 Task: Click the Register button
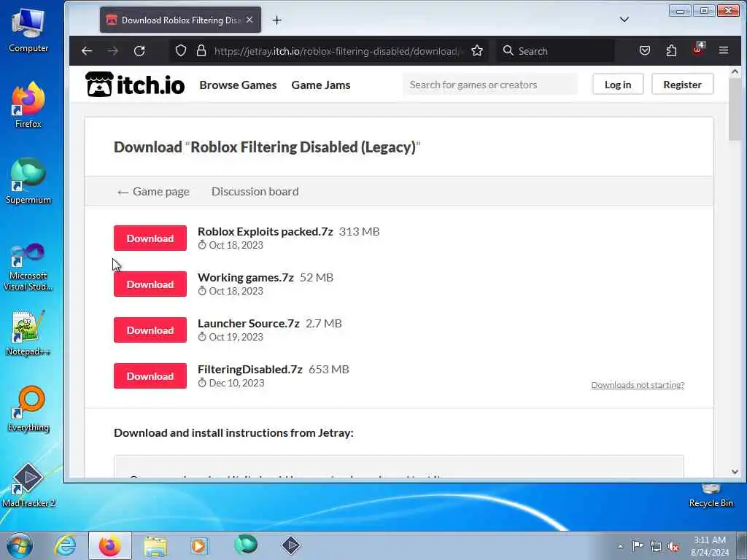(x=682, y=85)
